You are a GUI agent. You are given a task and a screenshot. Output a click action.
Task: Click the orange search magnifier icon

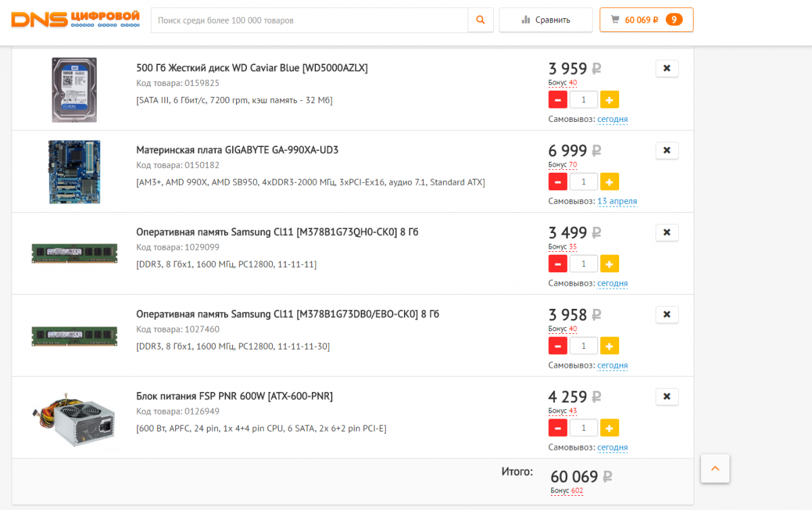click(x=480, y=20)
